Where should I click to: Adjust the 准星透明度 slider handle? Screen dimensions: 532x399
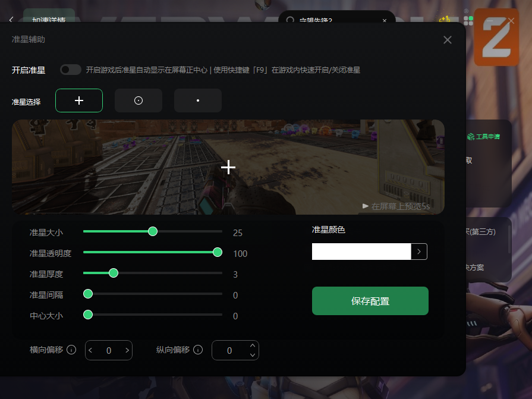point(218,252)
